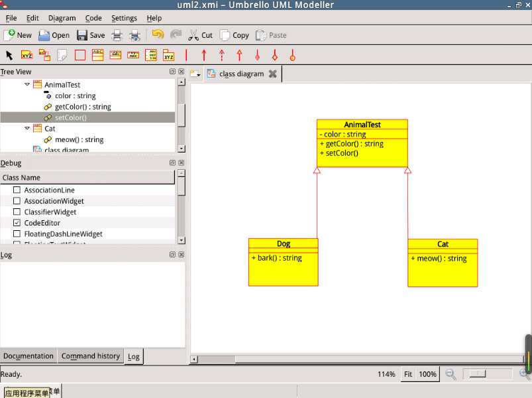Float the Debug panel
The height and width of the screenshot is (398, 532).
[172, 163]
